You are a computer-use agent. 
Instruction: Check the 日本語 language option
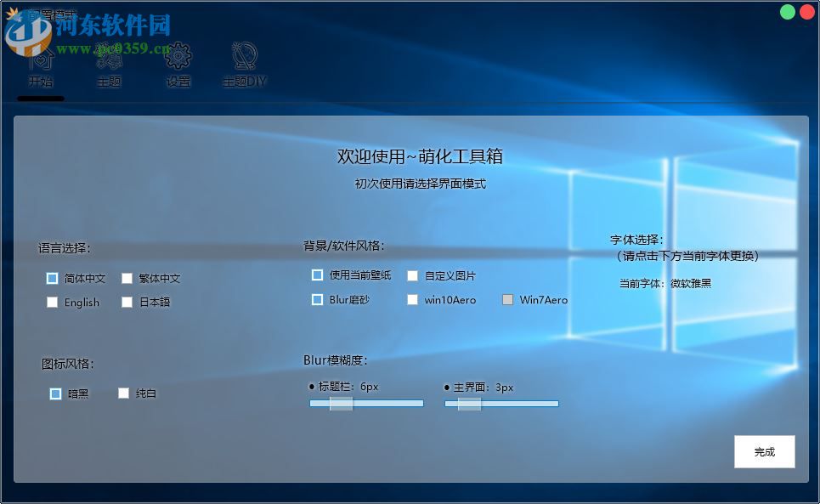127,302
